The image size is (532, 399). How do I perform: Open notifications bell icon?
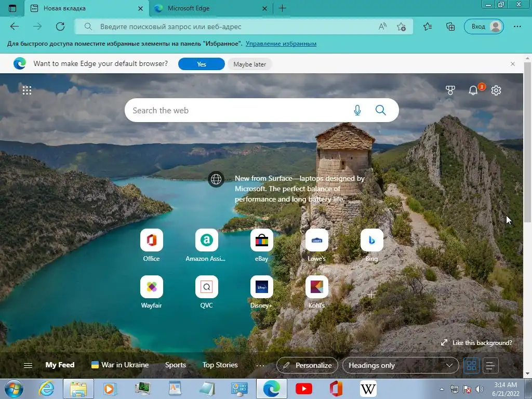(473, 90)
